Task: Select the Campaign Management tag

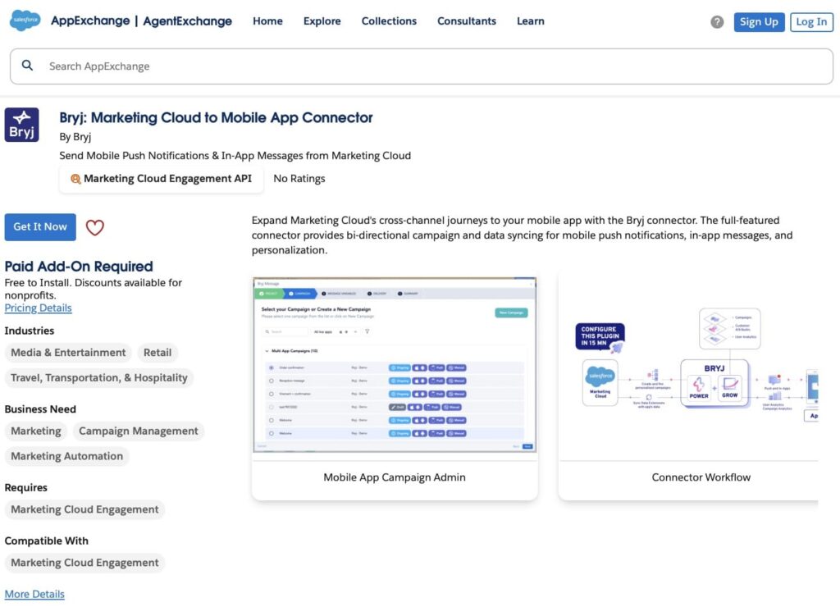Action: click(x=138, y=431)
